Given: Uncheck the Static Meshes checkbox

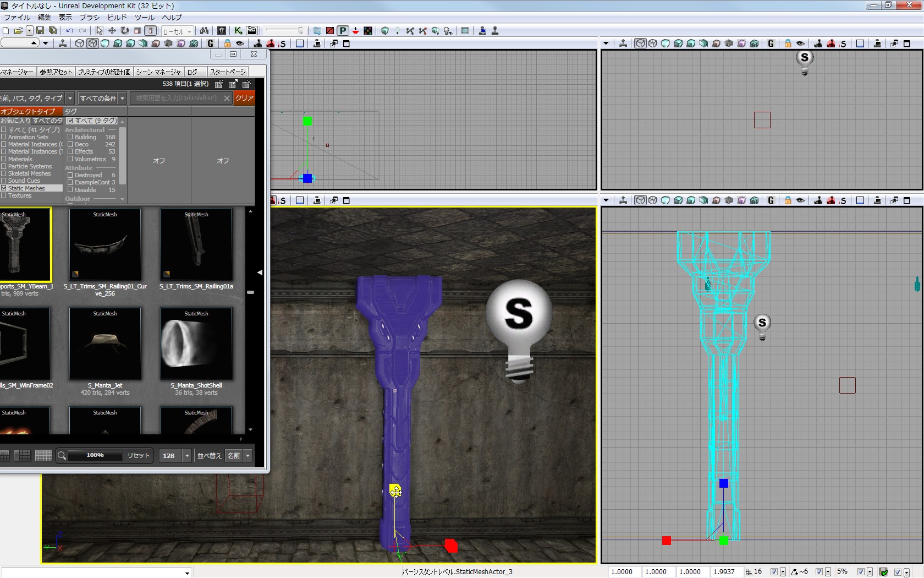Looking at the screenshot, I should [4, 188].
